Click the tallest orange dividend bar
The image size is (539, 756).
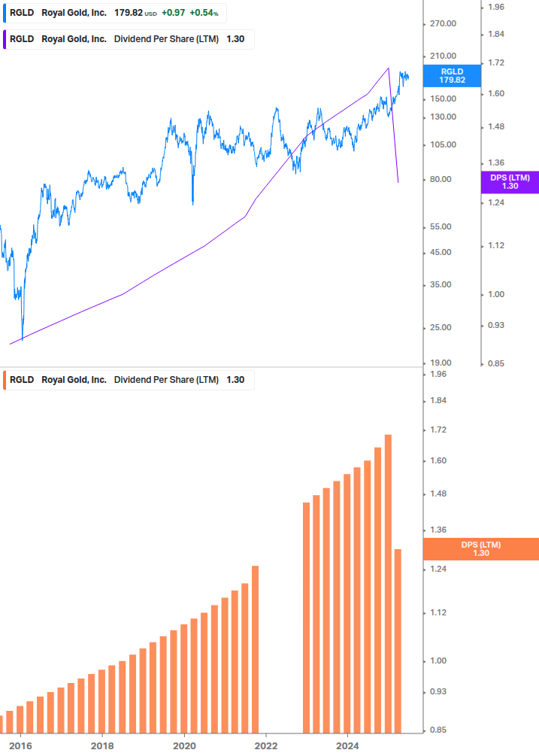388,584
